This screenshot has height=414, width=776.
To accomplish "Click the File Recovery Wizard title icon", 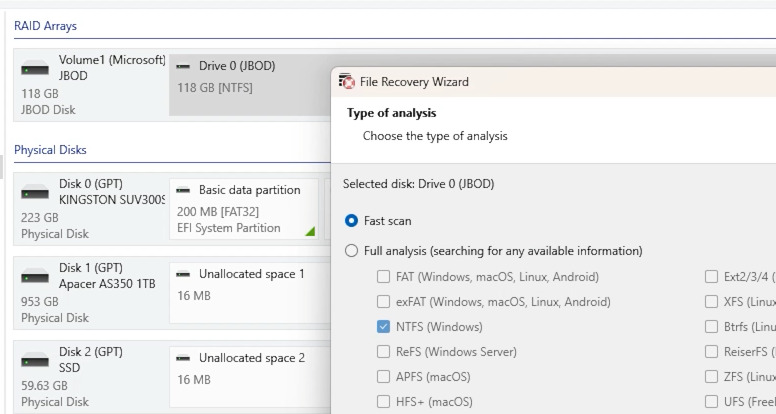I will (347, 81).
